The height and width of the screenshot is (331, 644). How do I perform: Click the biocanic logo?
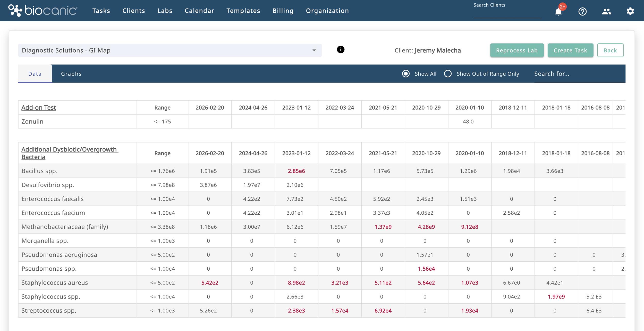click(x=43, y=11)
